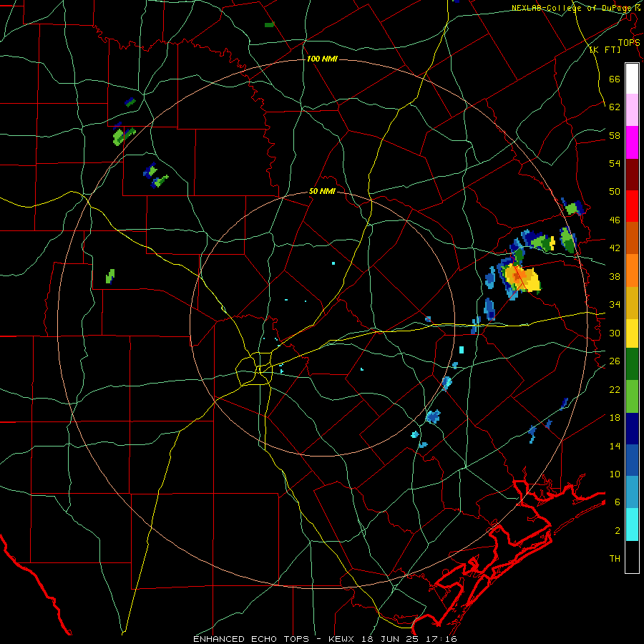Click the white swatch atop the legend
Viewport: 644px width, 644px height.
(632, 79)
